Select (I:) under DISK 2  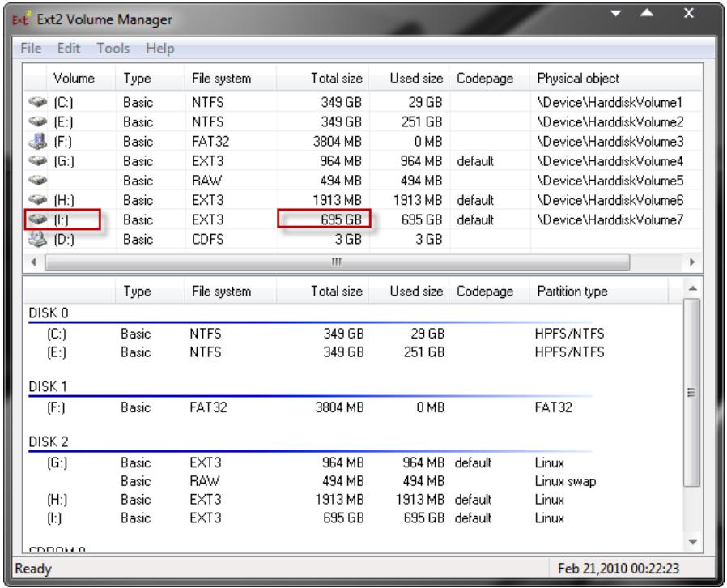click(54, 518)
